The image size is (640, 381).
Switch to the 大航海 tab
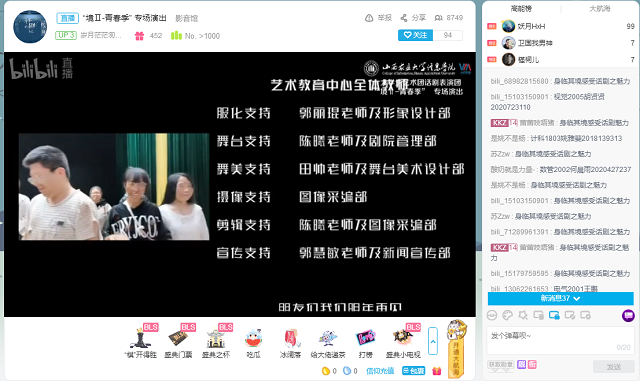pos(600,9)
